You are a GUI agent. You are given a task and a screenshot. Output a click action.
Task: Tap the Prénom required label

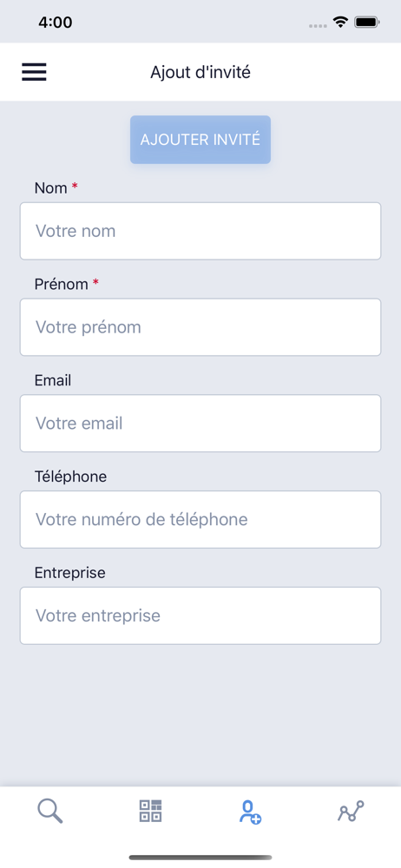tap(67, 285)
